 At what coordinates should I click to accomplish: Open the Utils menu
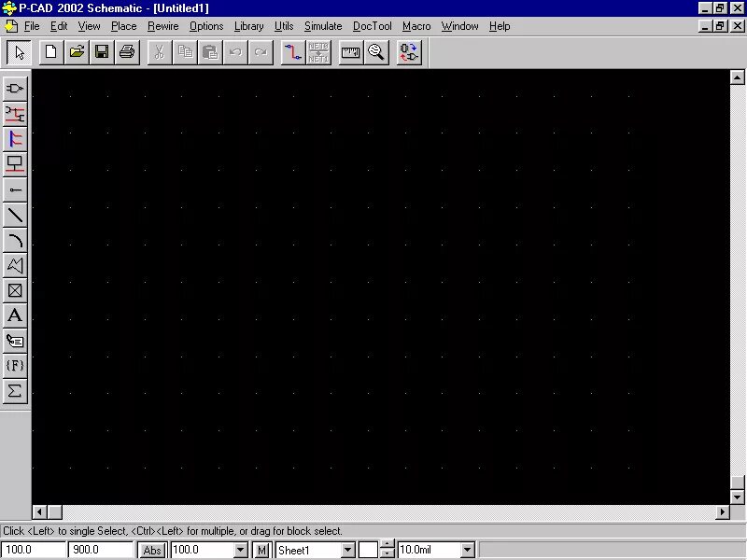pos(284,26)
